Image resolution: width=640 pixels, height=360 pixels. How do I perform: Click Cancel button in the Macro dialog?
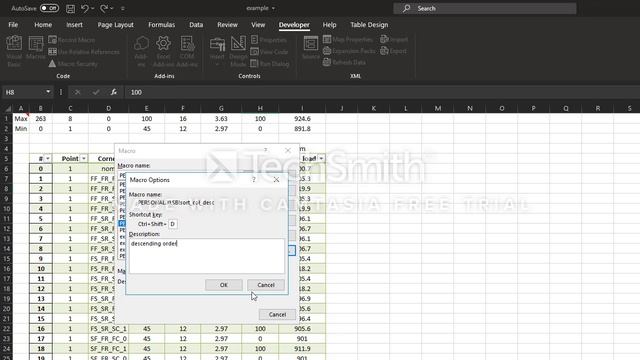tap(277, 314)
